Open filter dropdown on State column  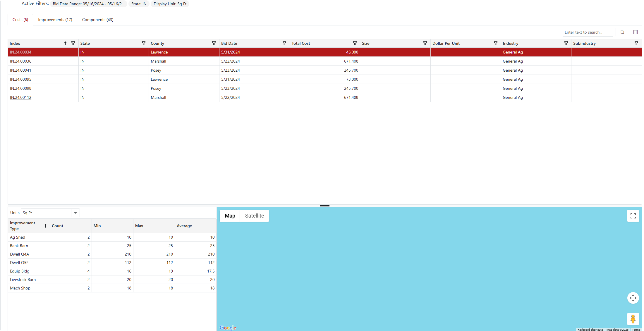tap(144, 43)
